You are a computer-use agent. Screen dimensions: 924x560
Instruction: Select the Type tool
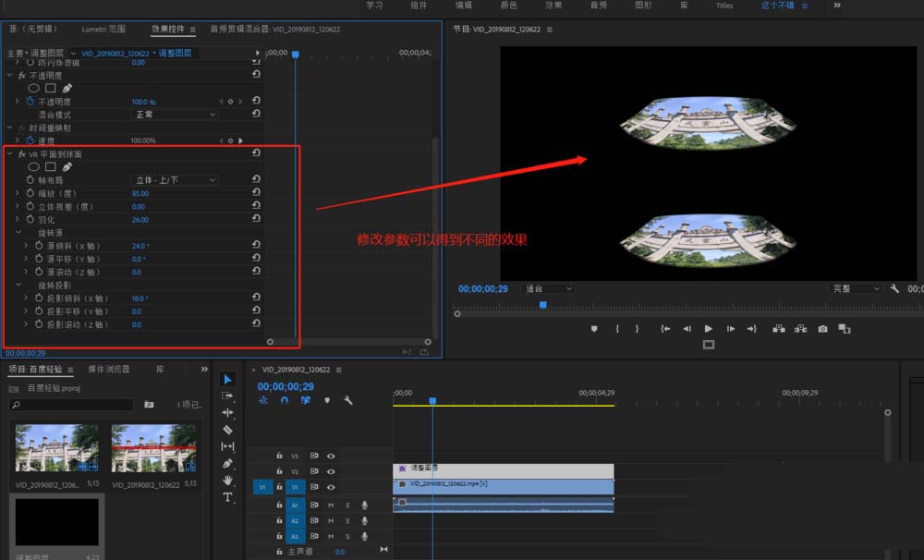click(228, 497)
